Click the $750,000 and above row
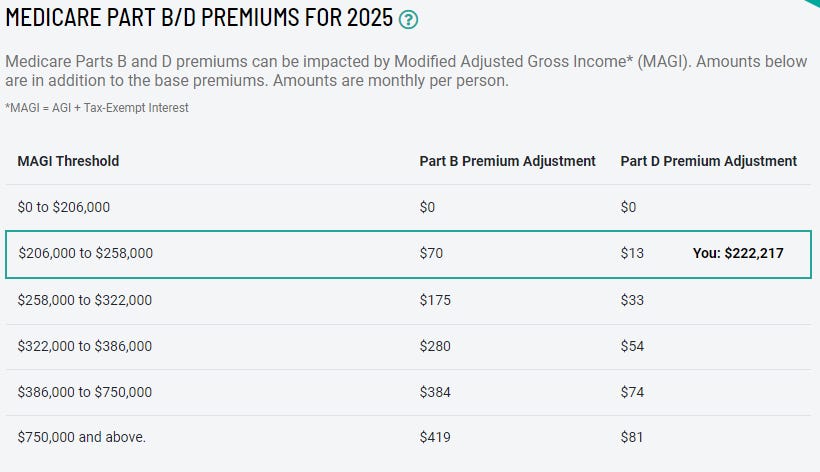Image resolution: width=820 pixels, height=472 pixels. click(x=408, y=438)
